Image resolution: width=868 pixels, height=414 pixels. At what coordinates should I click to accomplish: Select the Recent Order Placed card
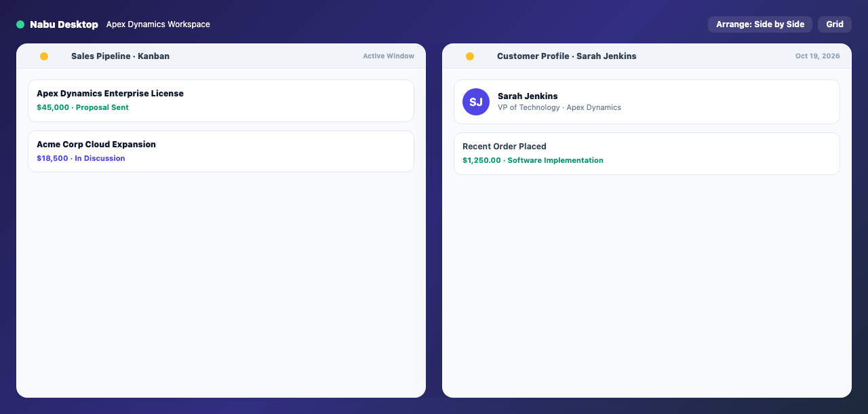647,153
